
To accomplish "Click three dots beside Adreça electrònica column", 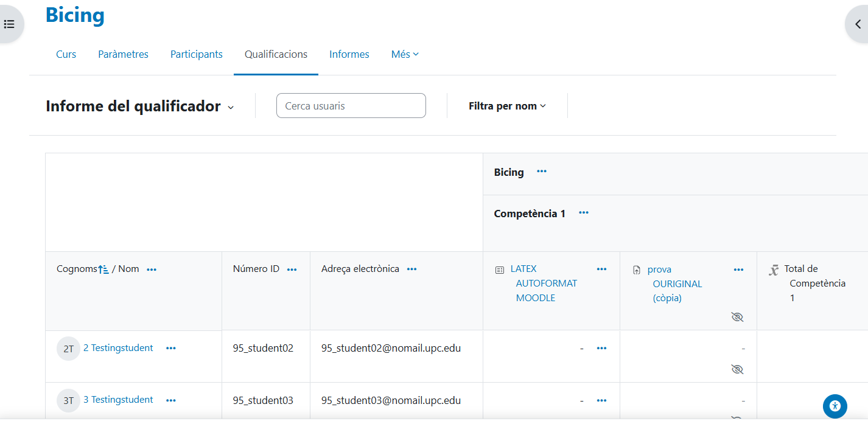I will (x=411, y=270).
